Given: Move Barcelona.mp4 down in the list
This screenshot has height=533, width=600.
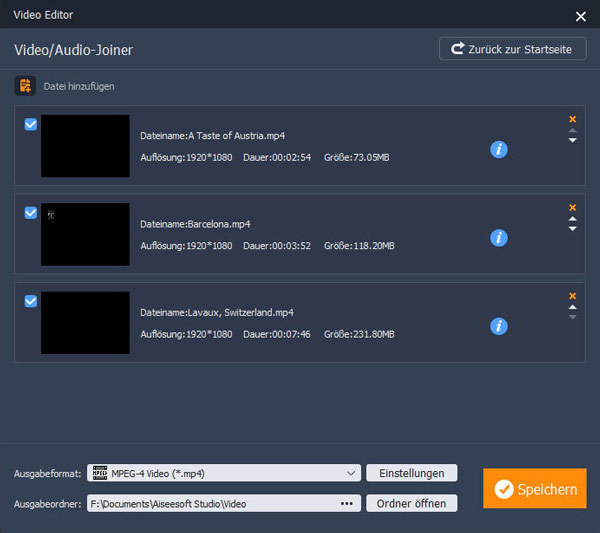Looking at the screenshot, I should pyautogui.click(x=572, y=229).
